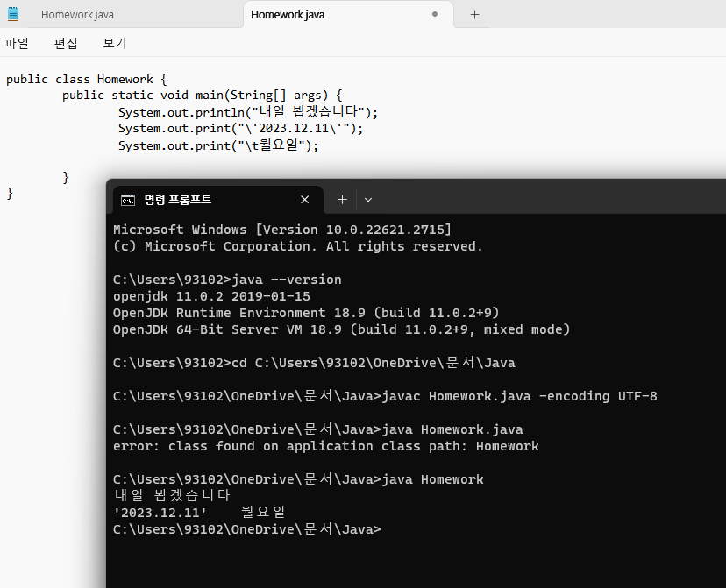The height and width of the screenshot is (588, 726).
Task: Switch to the first Homework.java tab
Action: tap(77, 15)
